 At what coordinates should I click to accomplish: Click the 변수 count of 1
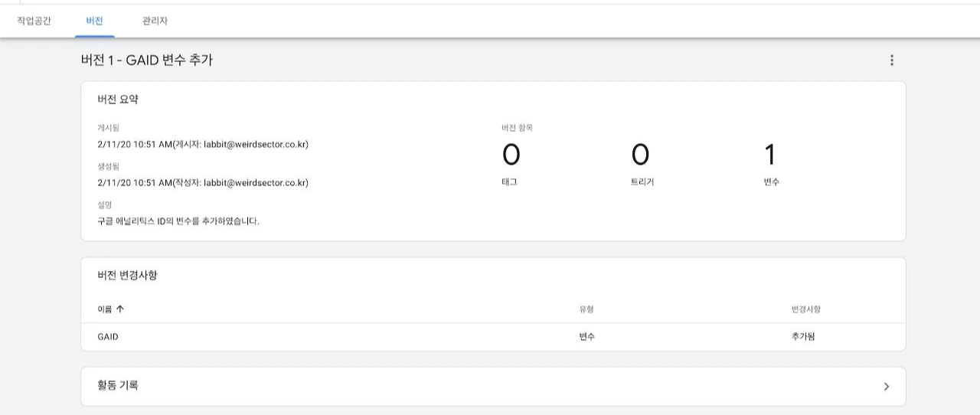tap(770, 155)
